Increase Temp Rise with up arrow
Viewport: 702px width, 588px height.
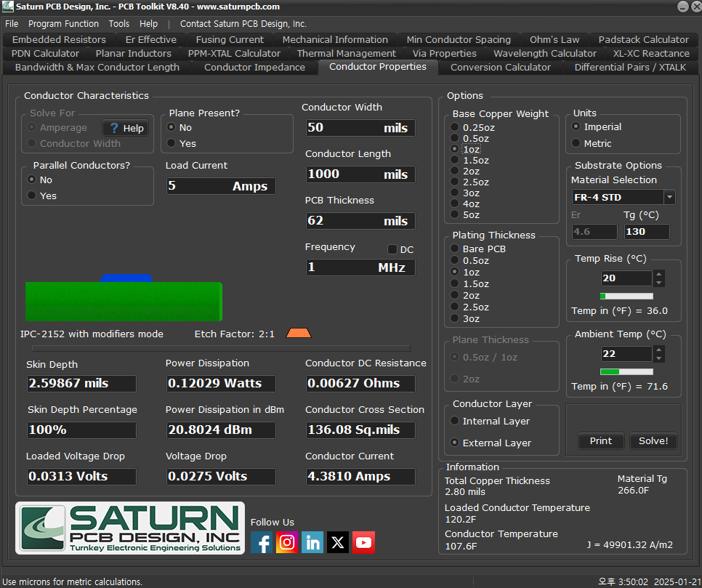click(658, 274)
